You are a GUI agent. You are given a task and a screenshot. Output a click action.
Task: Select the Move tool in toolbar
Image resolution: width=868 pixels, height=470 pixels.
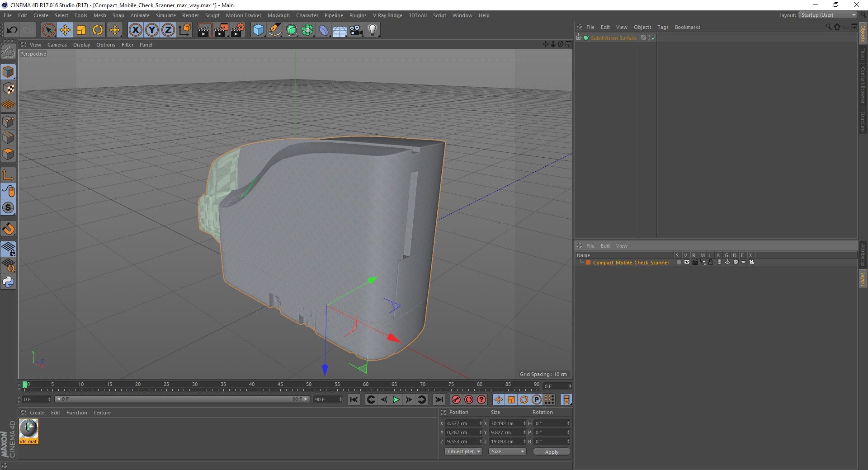click(65, 30)
